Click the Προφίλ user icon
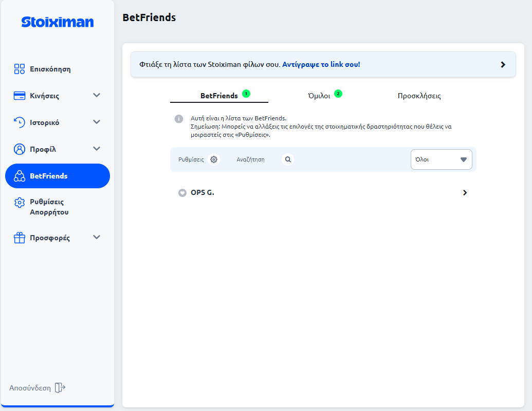This screenshot has width=532, height=411. tap(20, 149)
